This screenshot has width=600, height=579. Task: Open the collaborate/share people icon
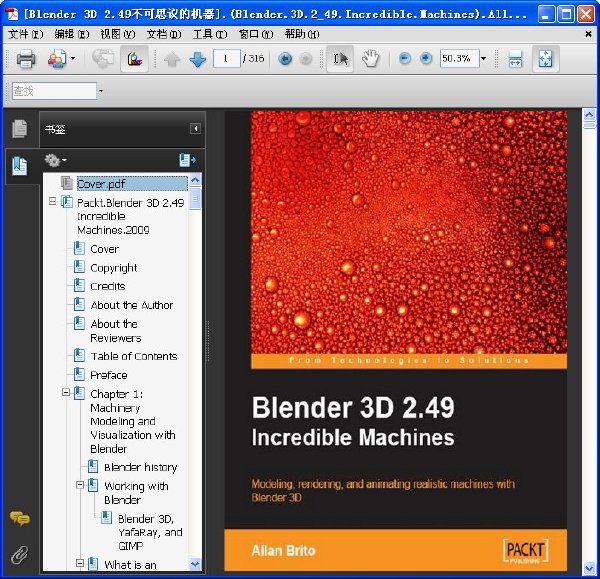[57, 59]
